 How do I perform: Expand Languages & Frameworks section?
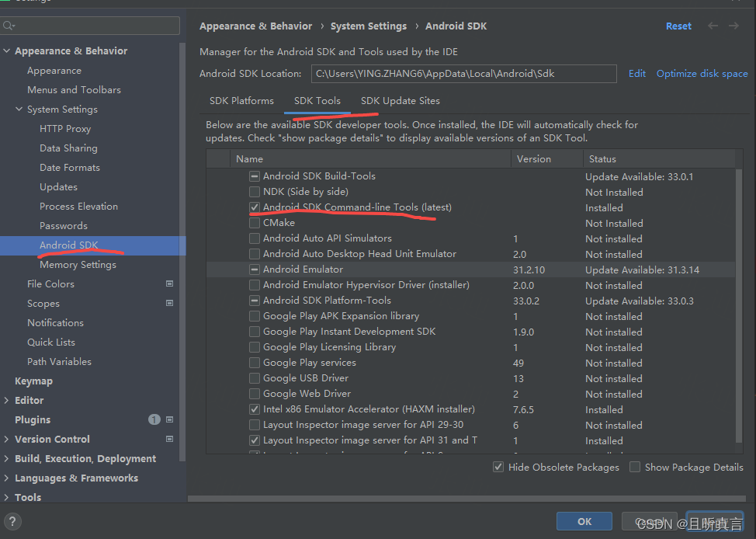point(7,478)
